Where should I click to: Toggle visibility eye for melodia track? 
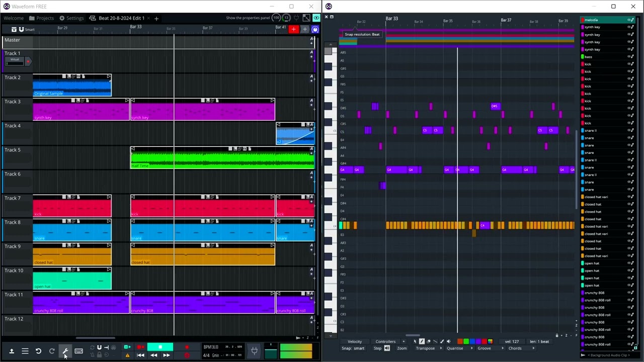[629, 20]
